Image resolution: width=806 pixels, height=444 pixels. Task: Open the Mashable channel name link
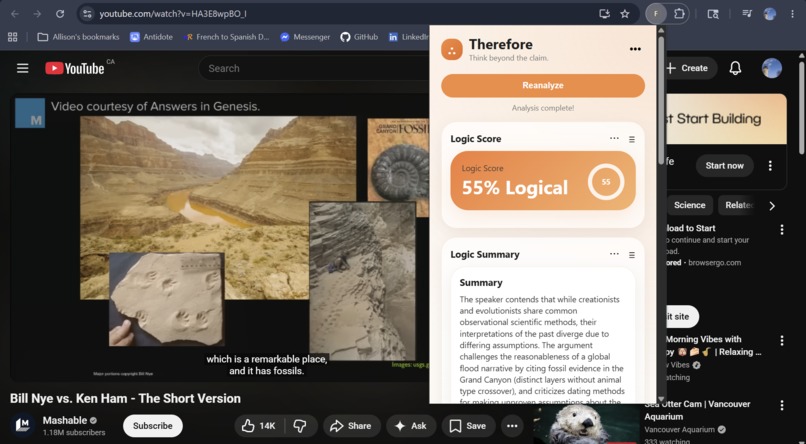point(65,420)
